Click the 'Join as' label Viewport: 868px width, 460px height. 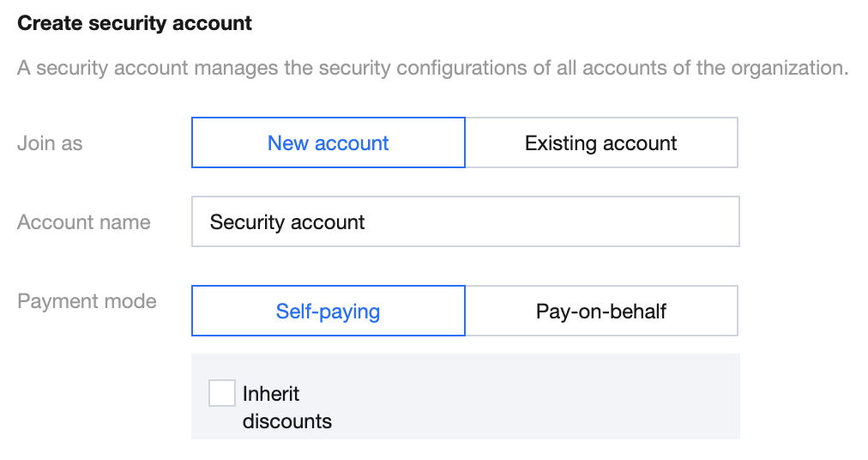50,143
